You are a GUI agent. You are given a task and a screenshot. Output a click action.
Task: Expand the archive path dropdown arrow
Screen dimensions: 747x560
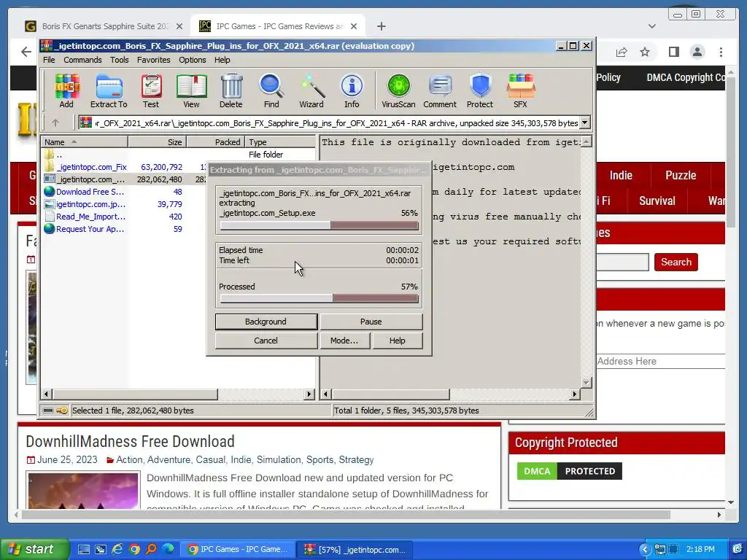(584, 122)
